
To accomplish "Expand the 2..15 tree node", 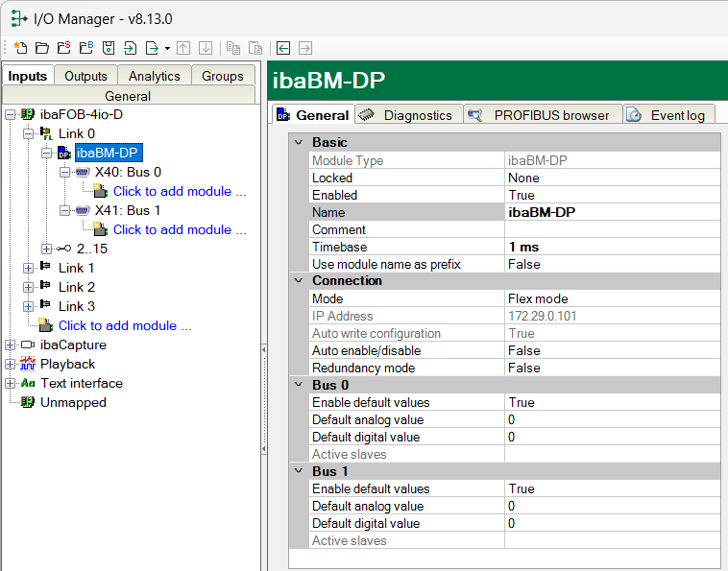I will (46, 249).
